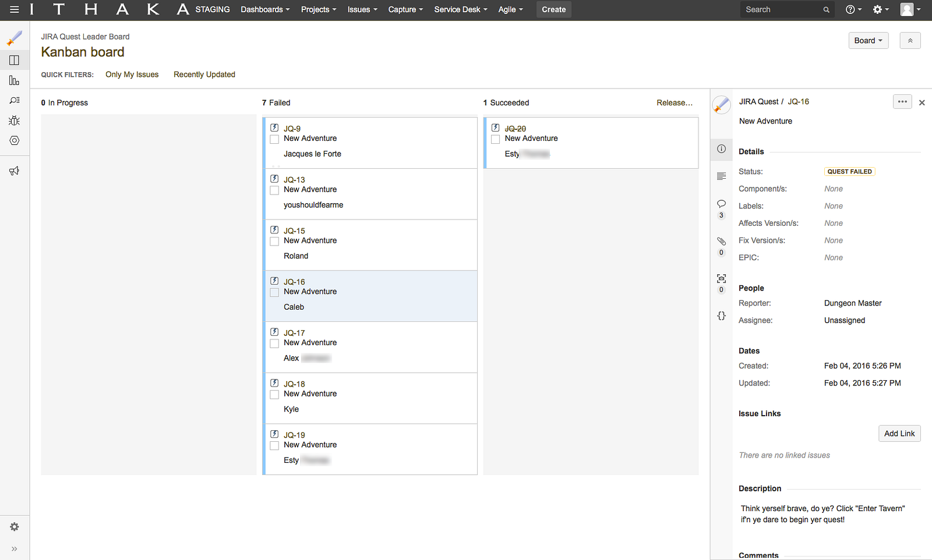
Task: Open the Kanban board sidebar icon
Action: (15, 61)
